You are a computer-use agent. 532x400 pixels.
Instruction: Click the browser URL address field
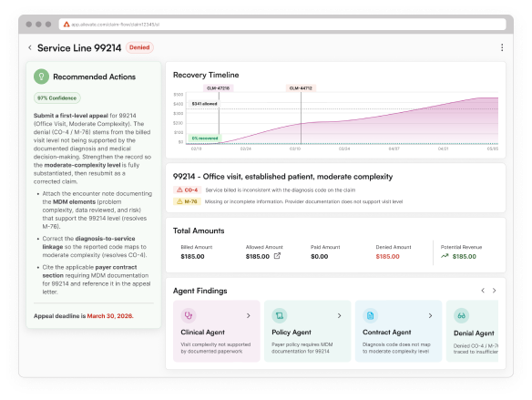point(282,25)
